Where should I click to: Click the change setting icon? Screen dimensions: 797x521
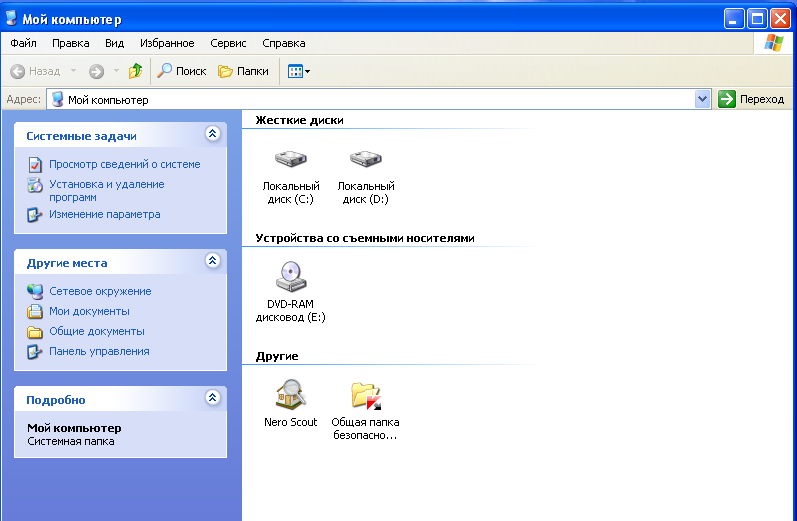(x=35, y=215)
